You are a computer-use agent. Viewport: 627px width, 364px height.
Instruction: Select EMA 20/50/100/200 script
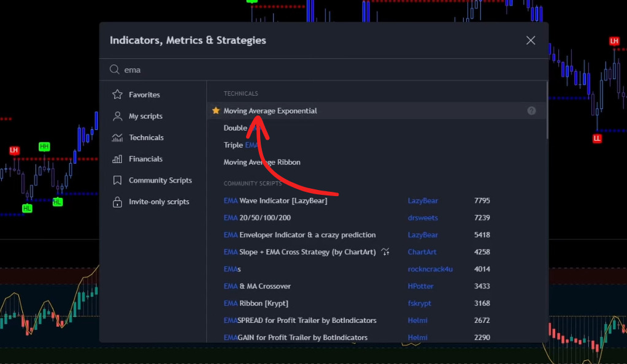click(257, 218)
